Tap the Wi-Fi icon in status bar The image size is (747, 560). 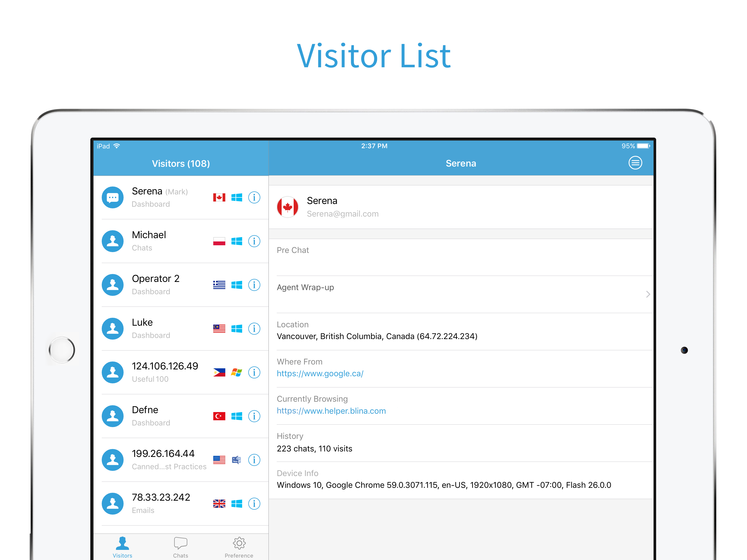[x=116, y=146]
